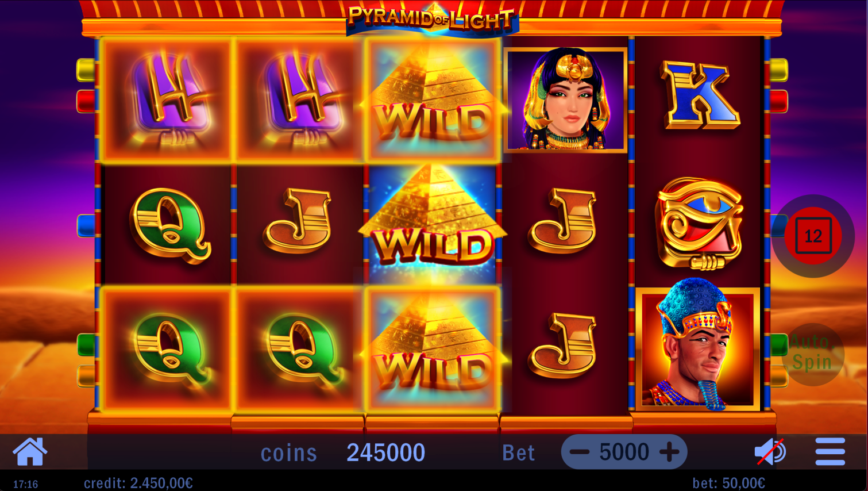868x491 pixels.
Task: Click the middle pyramid Wild symbol
Action: (432, 223)
